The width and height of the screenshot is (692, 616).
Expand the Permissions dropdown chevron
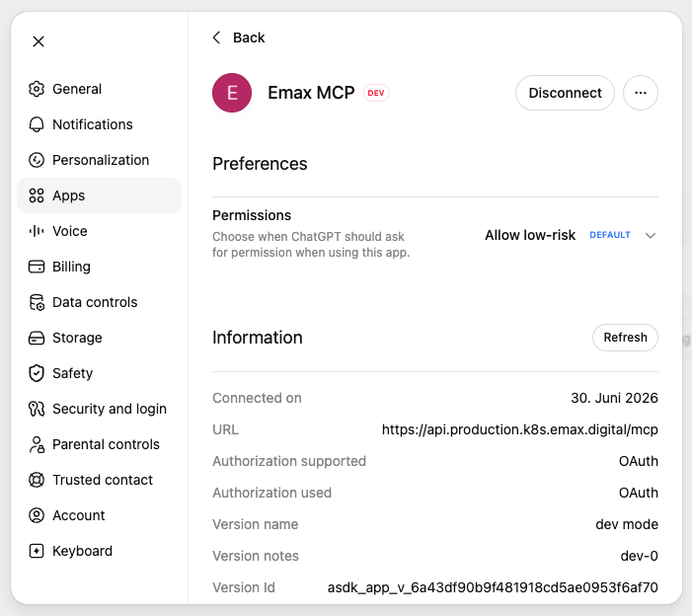point(651,236)
